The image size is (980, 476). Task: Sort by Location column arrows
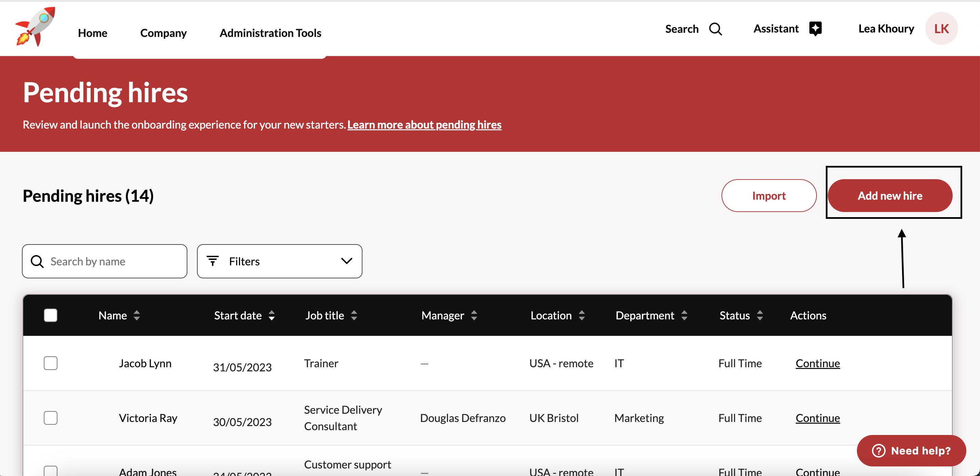click(582, 315)
